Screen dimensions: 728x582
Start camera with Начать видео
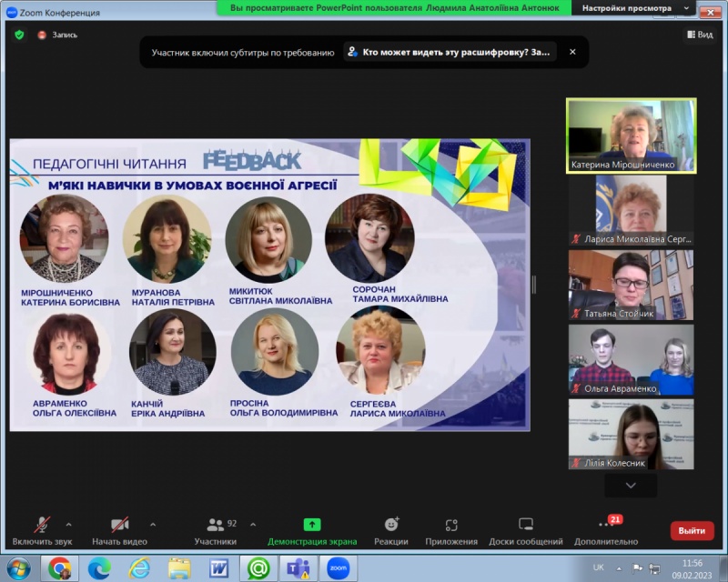point(119,525)
